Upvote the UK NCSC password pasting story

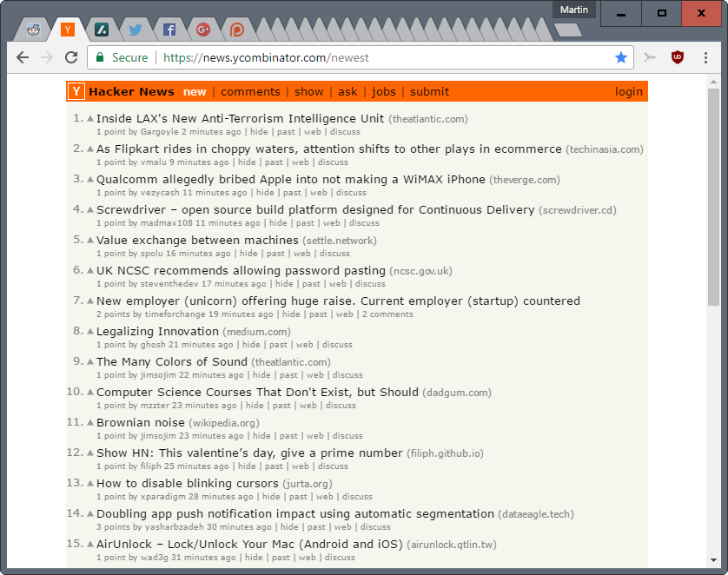[x=90, y=270]
